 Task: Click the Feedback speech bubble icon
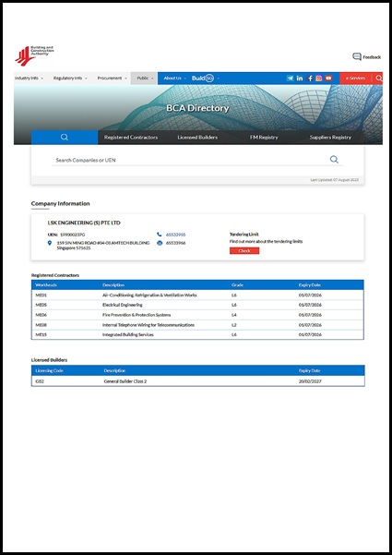[x=357, y=56]
